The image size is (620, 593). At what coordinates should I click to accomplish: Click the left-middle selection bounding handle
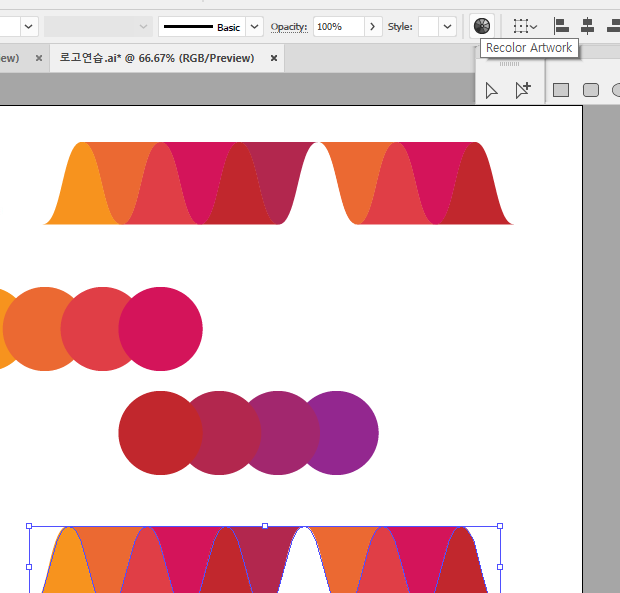pyautogui.click(x=29, y=567)
